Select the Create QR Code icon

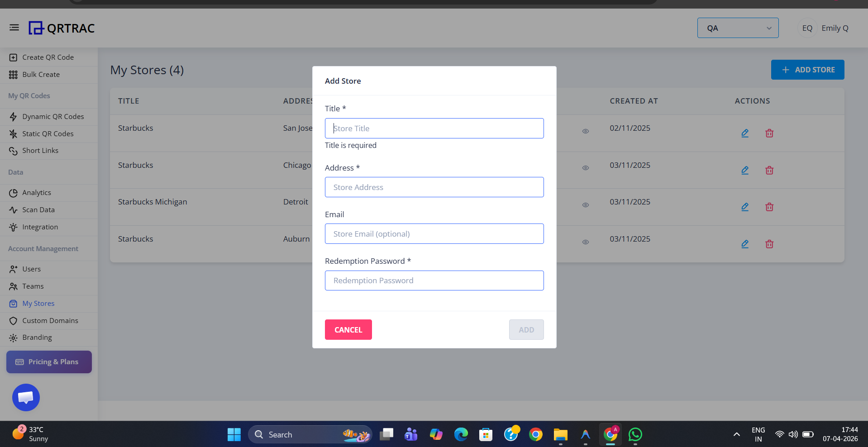coord(13,57)
